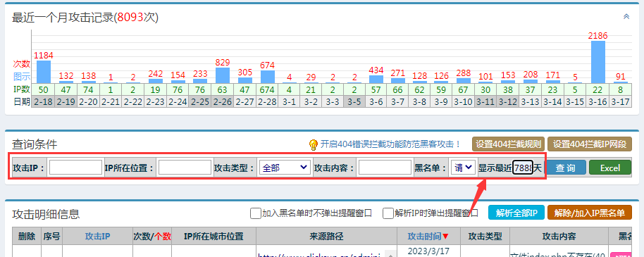Click the red sort arrow on 攻击时间

445,237
